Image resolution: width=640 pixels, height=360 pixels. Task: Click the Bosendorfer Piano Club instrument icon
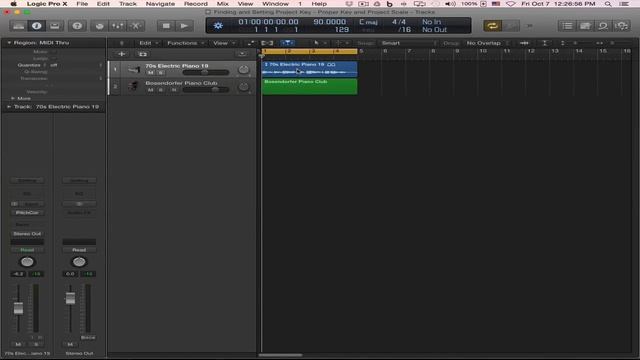point(134,86)
